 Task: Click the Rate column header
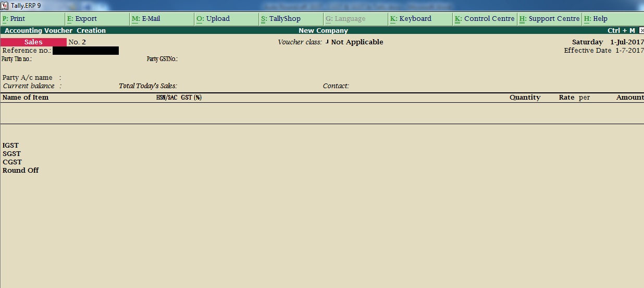[x=566, y=98]
